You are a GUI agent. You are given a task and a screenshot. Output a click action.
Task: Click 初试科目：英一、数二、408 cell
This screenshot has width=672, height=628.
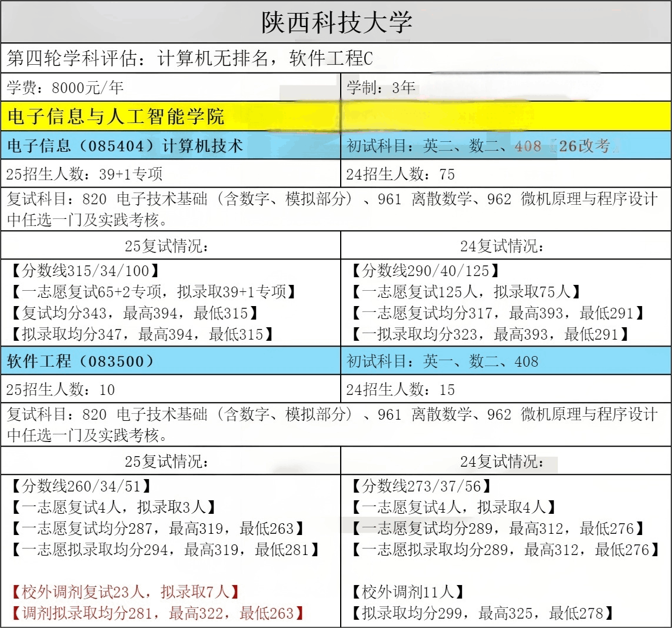point(443,361)
